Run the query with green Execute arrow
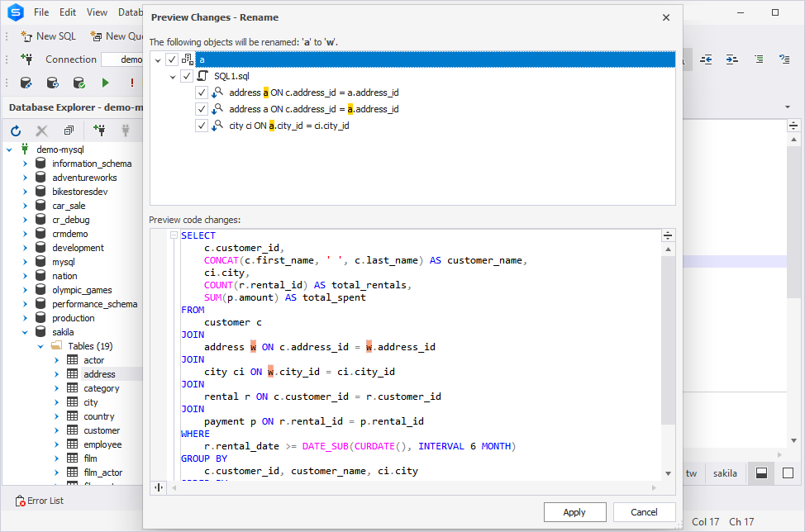This screenshot has height=532, width=805. (x=105, y=83)
